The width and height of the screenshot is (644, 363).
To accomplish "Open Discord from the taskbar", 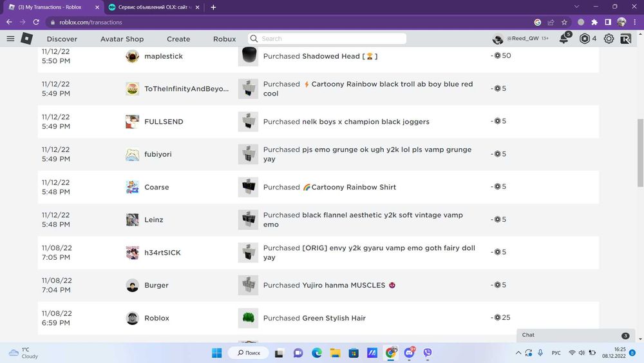I will point(410,353).
